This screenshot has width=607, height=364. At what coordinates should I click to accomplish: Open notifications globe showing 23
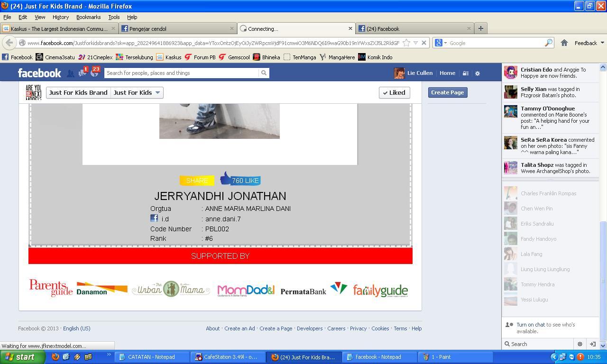click(x=95, y=73)
